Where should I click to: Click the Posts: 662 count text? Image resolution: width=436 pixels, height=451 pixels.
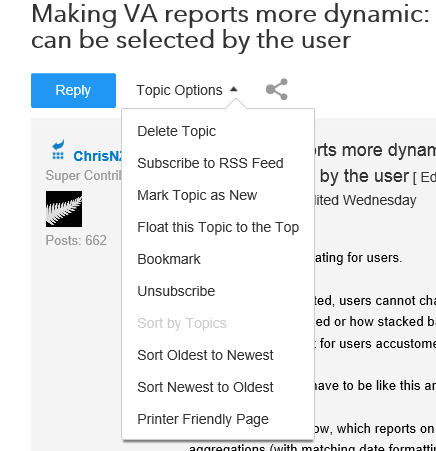click(76, 240)
